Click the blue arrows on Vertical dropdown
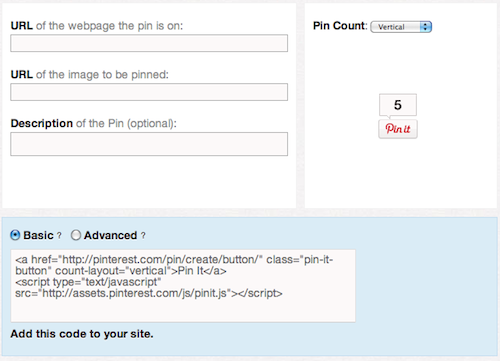This screenshot has height=361, width=500. tap(425, 27)
